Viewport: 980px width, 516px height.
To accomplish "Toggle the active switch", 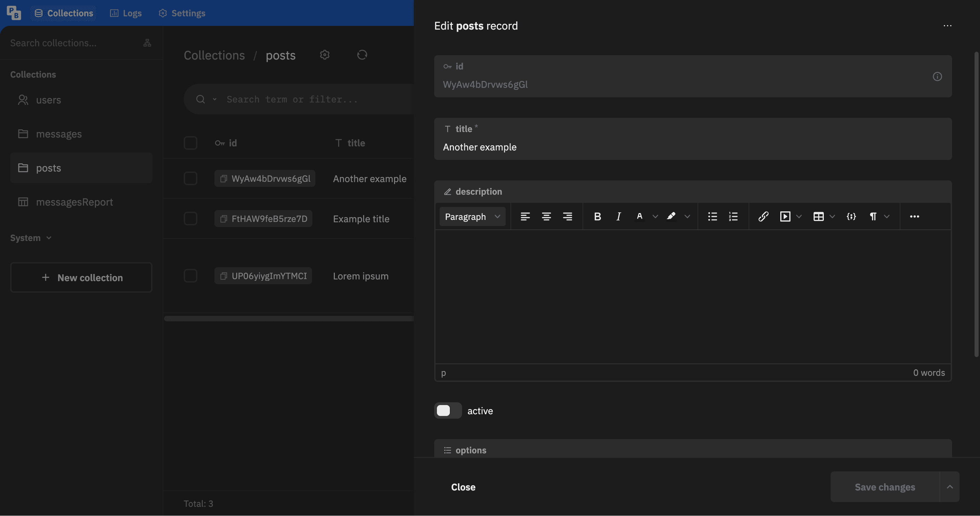I will pyautogui.click(x=448, y=410).
